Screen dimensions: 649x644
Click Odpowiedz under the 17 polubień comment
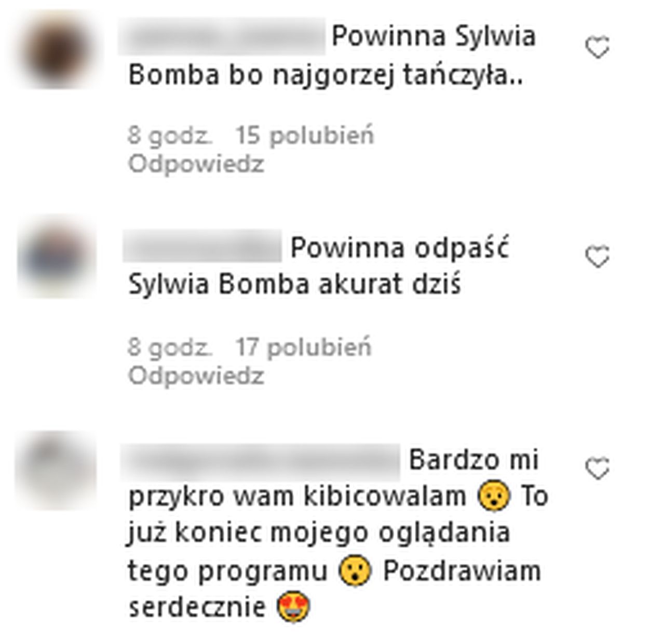tap(196, 375)
